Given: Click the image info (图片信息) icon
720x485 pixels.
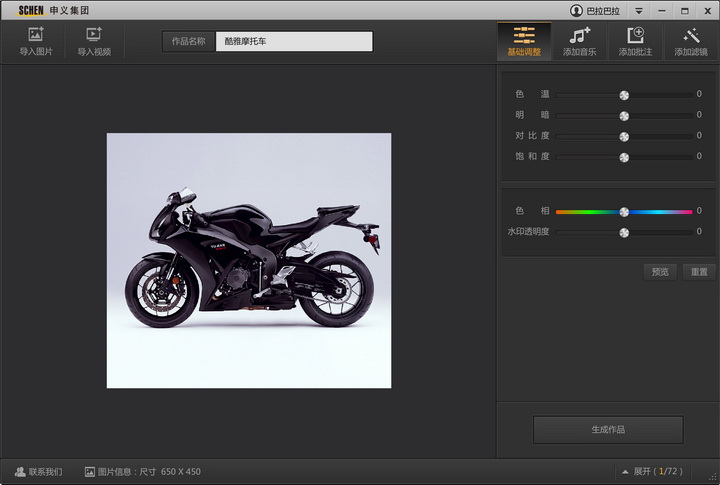Looking at the screenshot, I should click(x=90, y=471).
